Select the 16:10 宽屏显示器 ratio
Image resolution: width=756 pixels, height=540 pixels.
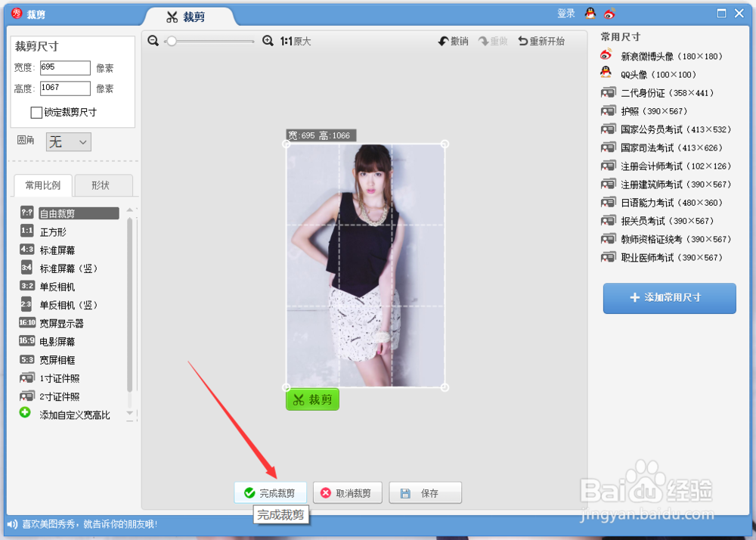(x=51, y=323)
